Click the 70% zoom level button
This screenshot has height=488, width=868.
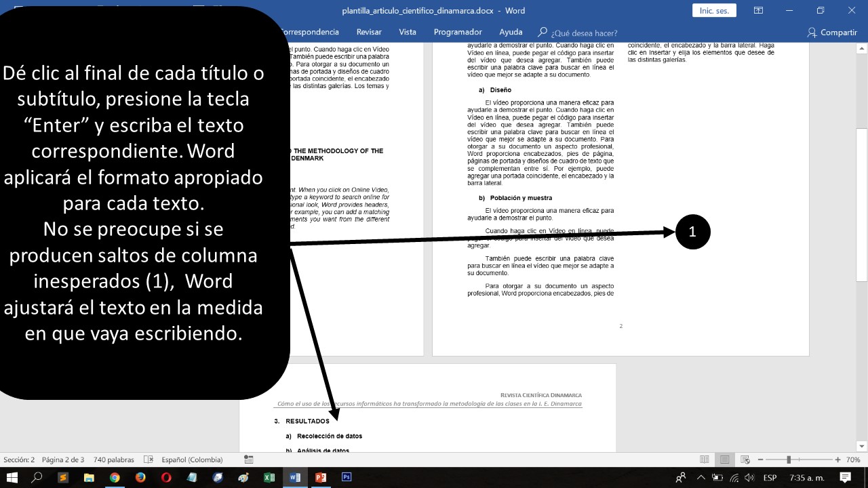point(852,460)
